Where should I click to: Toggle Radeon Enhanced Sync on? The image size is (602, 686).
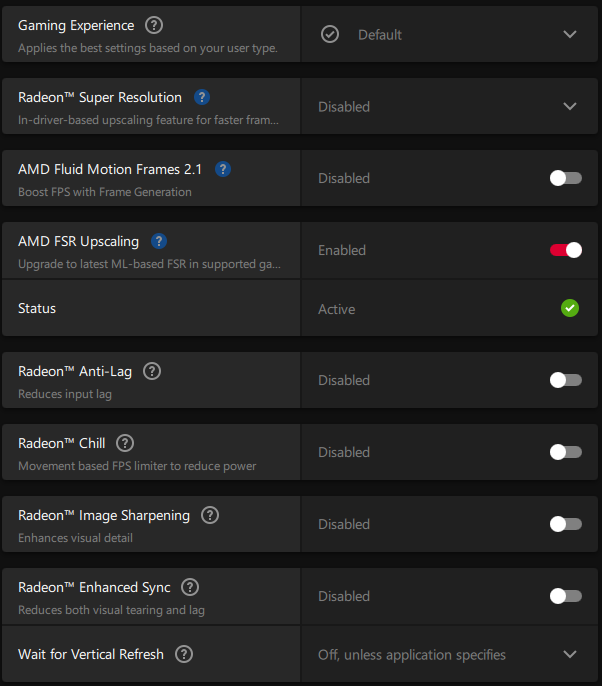pos(566,596)
